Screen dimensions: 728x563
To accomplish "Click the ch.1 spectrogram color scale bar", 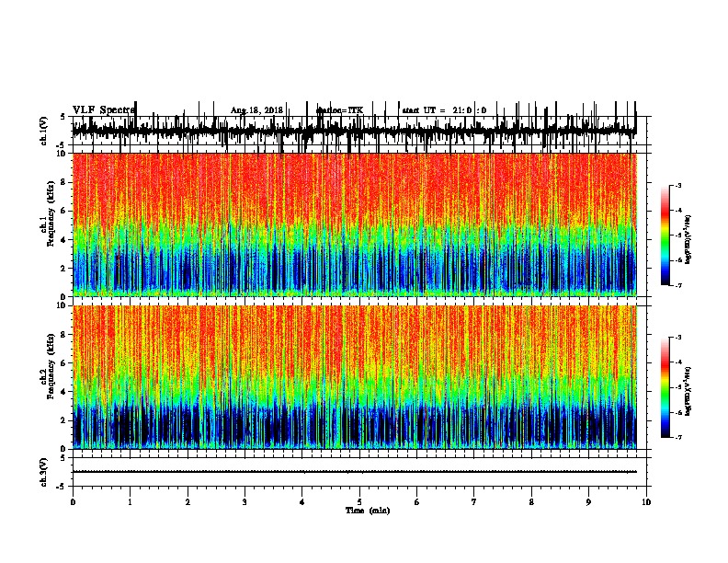I will point(665,235).
